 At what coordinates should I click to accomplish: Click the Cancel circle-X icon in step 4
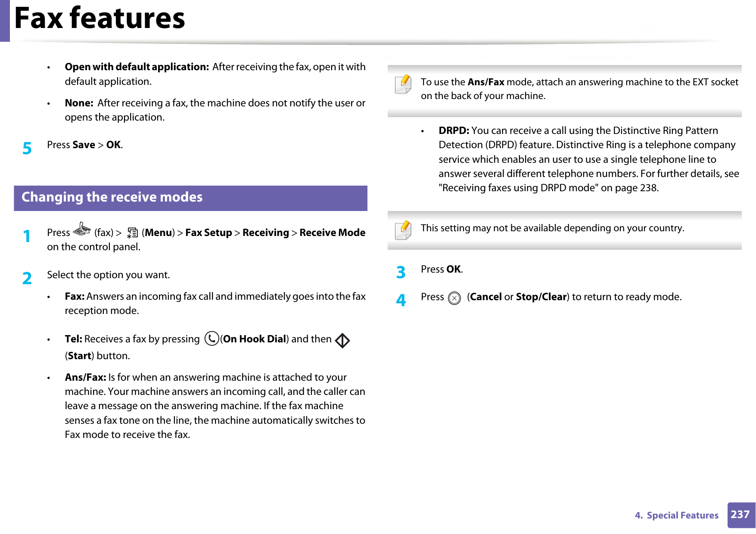[x=454, y=298]
